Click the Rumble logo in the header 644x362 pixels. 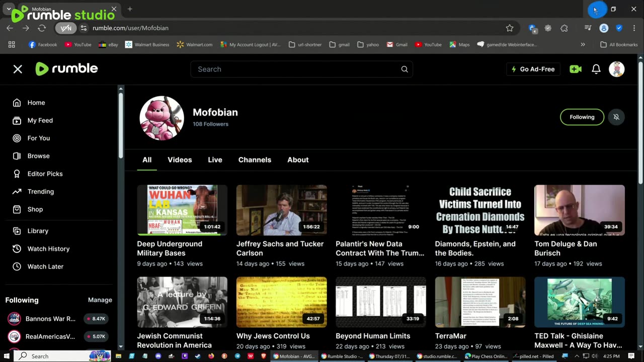pos(66,69)
